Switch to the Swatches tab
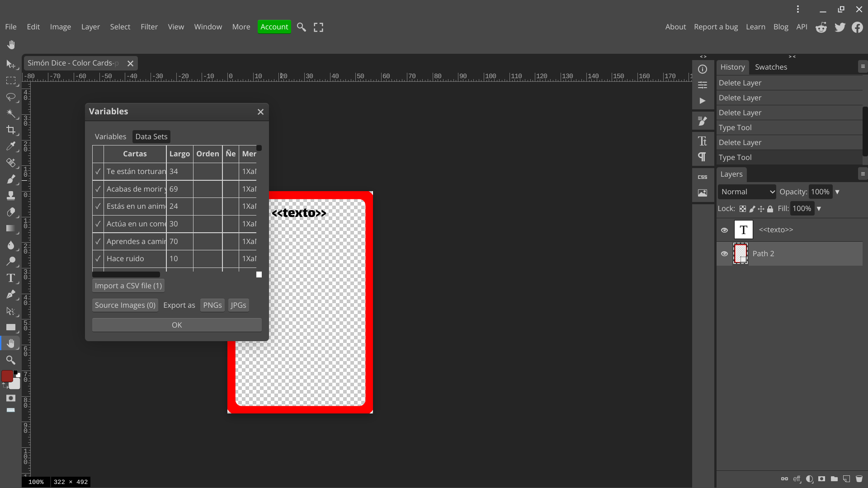 [x=771, y=67]
